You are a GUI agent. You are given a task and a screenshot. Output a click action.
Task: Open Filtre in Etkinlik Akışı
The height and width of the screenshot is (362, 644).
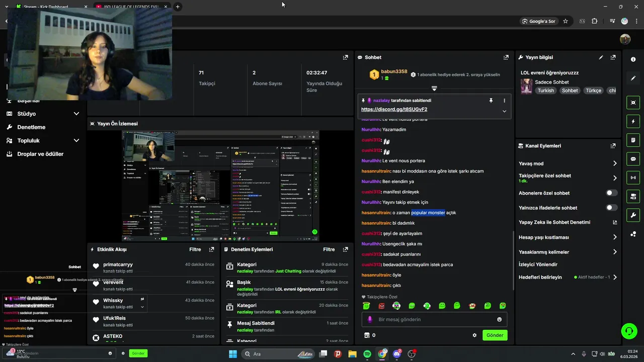(x=195, y=249)
